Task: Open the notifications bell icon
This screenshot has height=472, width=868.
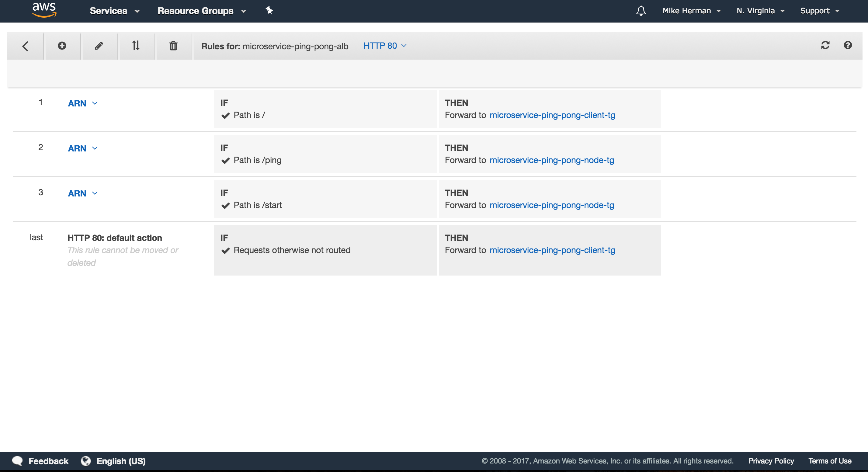Action: [x=641, y=11]
